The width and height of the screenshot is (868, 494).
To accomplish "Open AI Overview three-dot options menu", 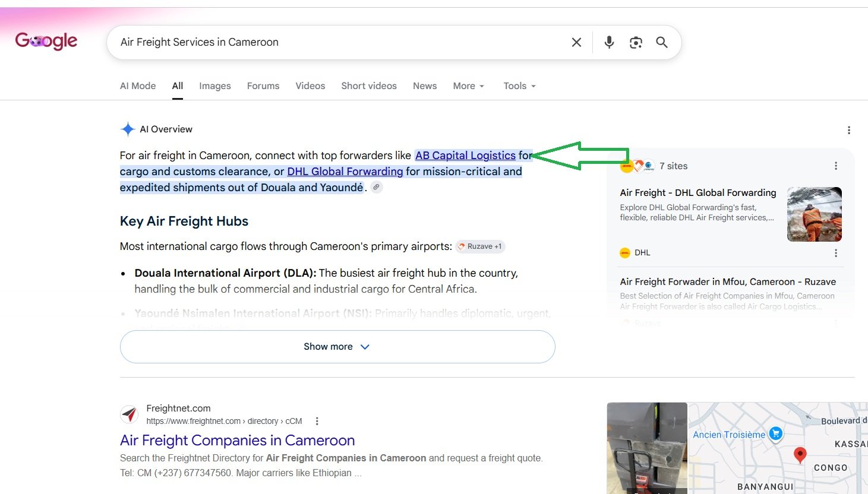I will coord(849,130).
